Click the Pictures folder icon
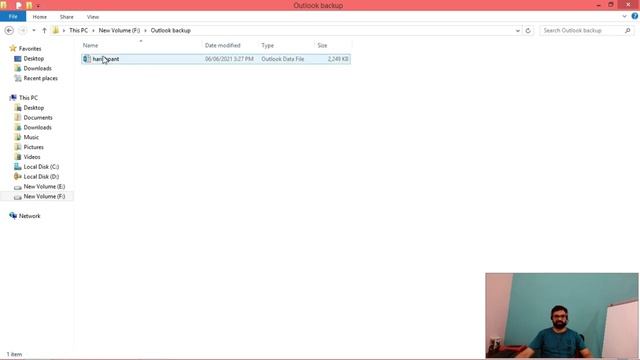Screen dimensions: 640x360 pyautogui.click(x=18, y=147)
